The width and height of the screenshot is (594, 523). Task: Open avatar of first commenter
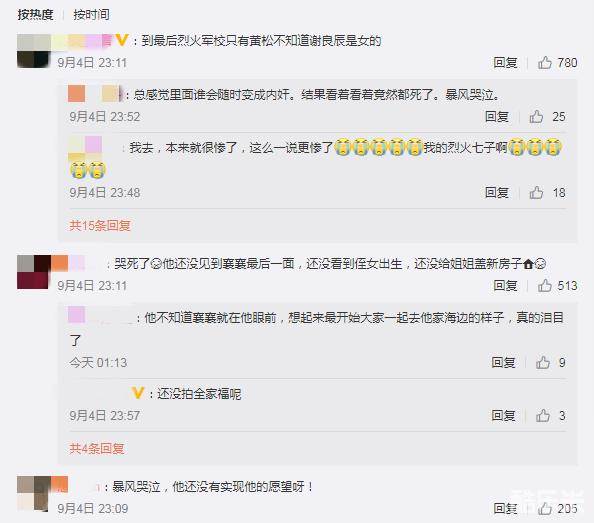click(x=34, y=51)
